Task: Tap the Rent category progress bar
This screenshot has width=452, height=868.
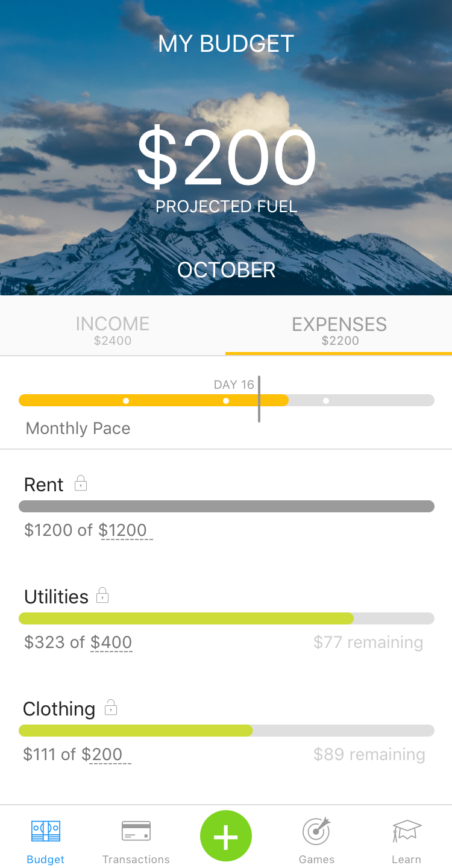Action: coord(226,506)
